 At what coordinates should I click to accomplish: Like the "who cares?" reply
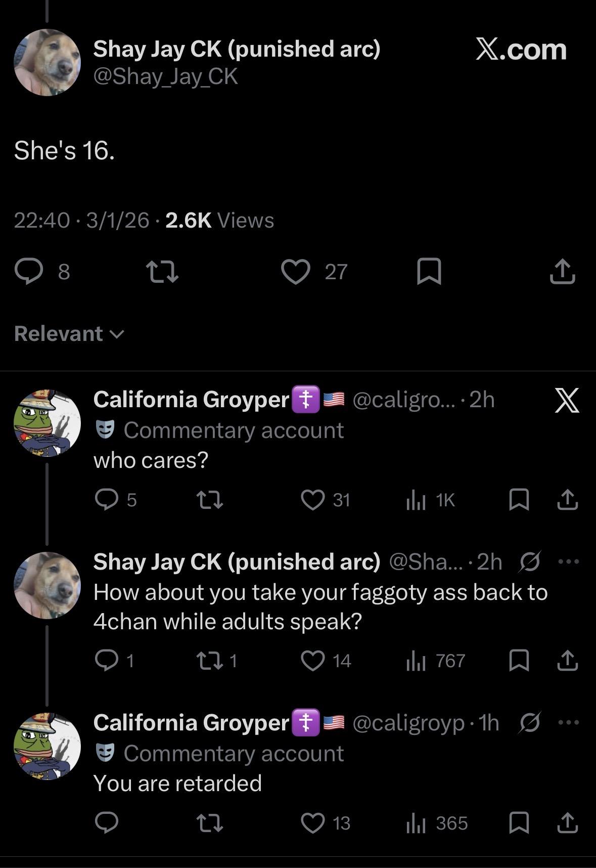(313, 500)
